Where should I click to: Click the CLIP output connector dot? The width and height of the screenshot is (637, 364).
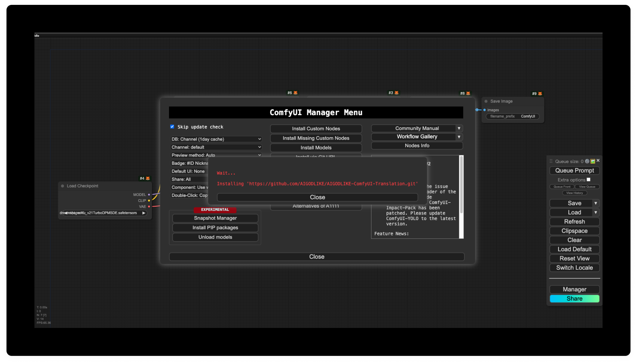(149, 201)
